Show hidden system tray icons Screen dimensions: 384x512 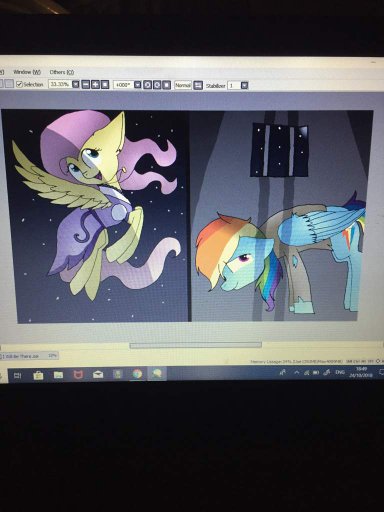point(296,372)
